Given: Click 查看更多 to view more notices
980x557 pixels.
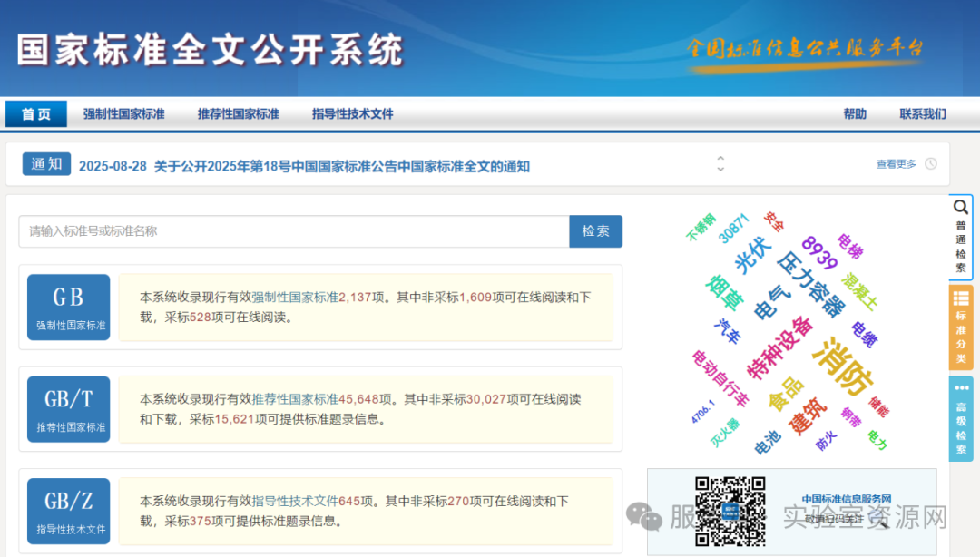Looking at the screenshot, I should (x=896, y=164).
